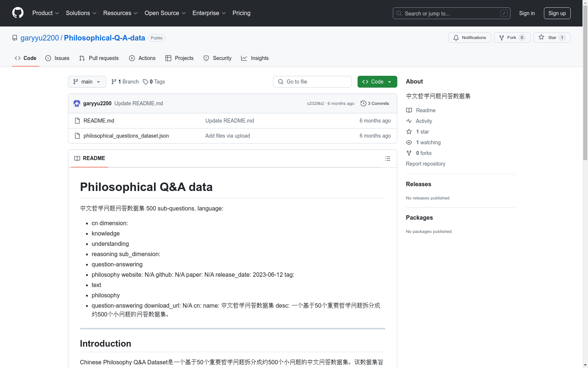Image resolution: width=588 pixels, height=368 pixels.
Task: View the 1 Branch link
Action: tap(125, 82)
